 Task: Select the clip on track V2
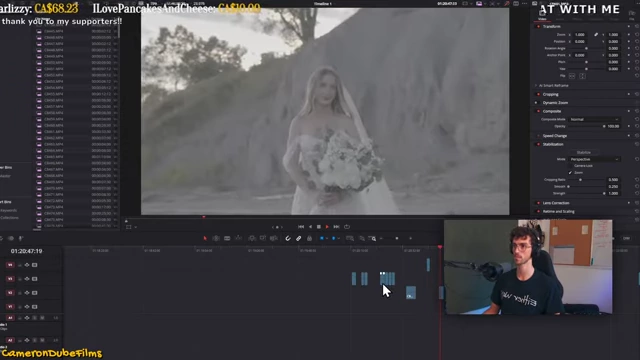(411, 293)
